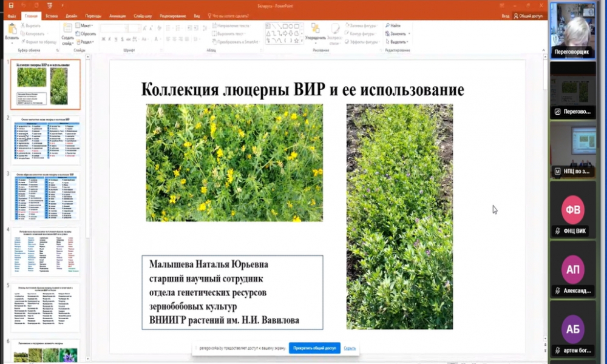Start slideshow from the quick access toolbar icon
The width and height of the screenshot is (607, 364).
click(x=50, y=5)
